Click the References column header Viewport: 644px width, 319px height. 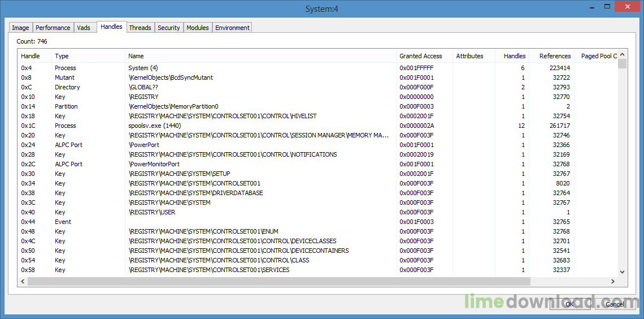pyautogui.click(x=554, y=56)
